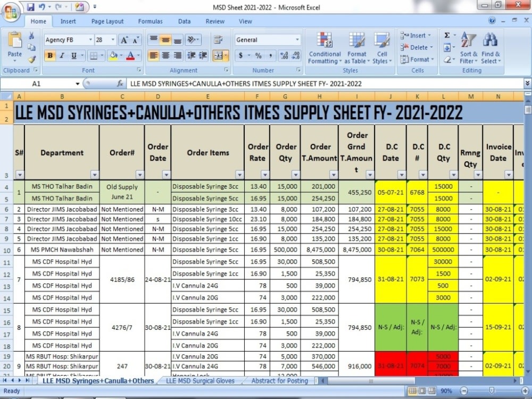The height and width of the screenshot is (399, 532).
Task: Click the formula bar text
Action: [246, 84]
